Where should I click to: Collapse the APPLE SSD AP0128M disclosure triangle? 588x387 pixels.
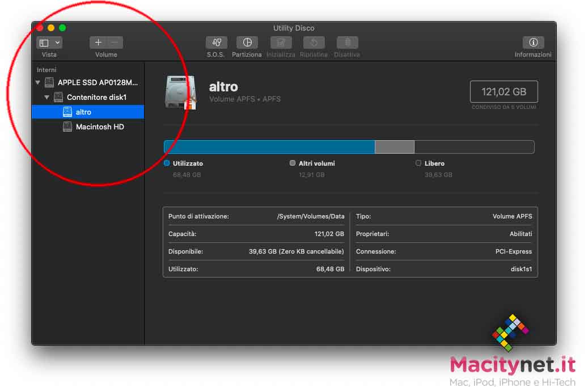click(x=38, y=82)
